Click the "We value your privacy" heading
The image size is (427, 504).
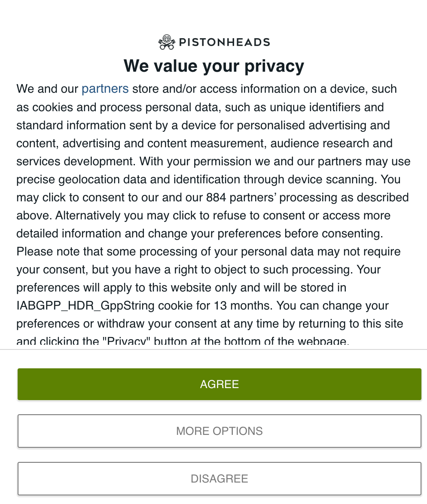click(x=213, y=66)
